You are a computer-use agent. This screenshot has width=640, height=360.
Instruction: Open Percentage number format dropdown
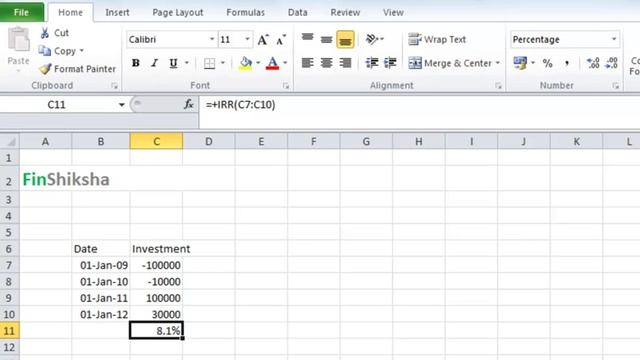(x=614, y=39)
